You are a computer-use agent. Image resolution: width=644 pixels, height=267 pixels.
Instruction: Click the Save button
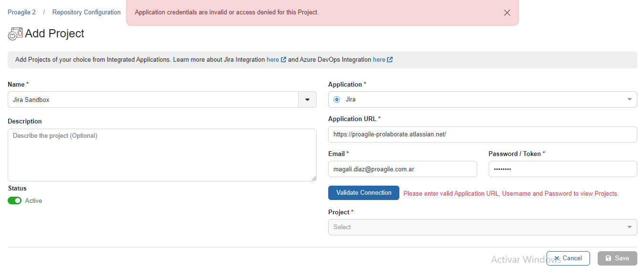[617, 258]
